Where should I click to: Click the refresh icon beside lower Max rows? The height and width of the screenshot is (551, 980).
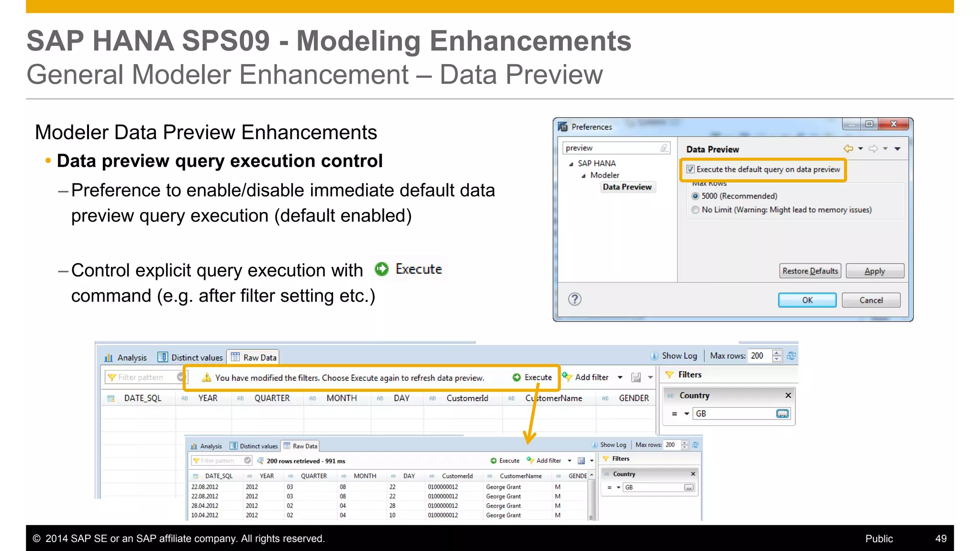point(695,445)
